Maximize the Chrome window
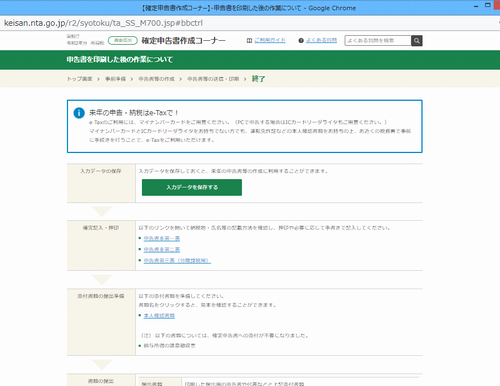This screenshot has width=500, height=386. (x=488, y=5)
